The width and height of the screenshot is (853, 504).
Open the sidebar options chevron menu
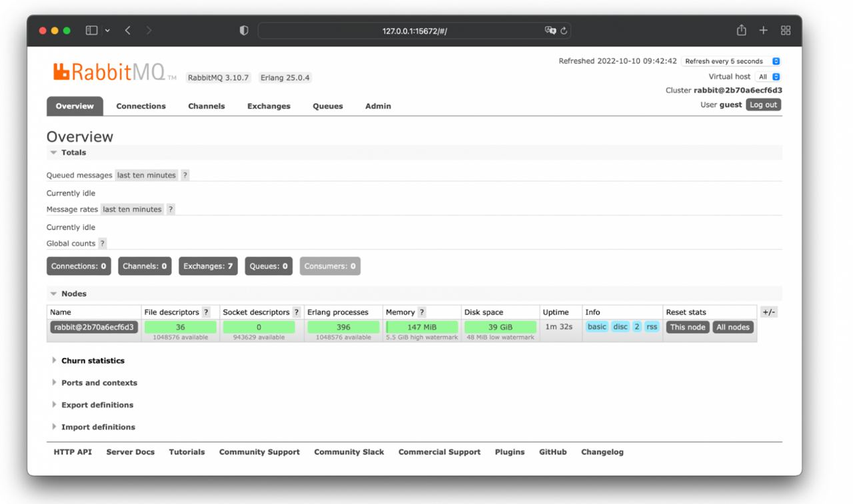click(107, 31)
